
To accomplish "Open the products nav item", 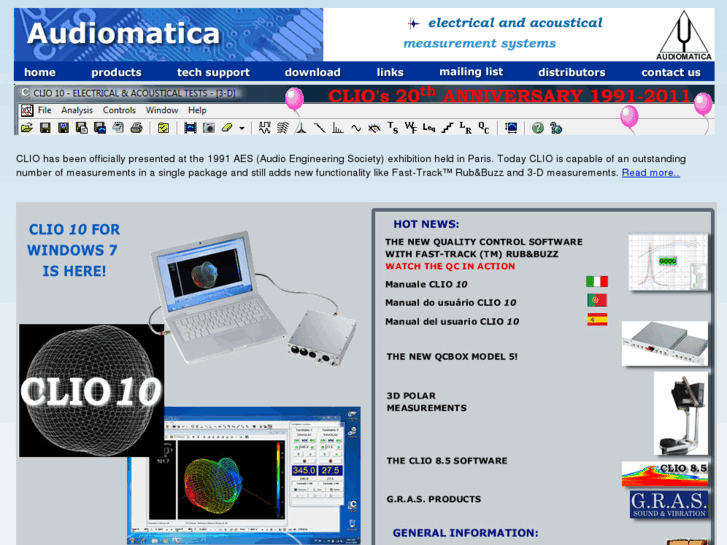I will click(116, 72).
